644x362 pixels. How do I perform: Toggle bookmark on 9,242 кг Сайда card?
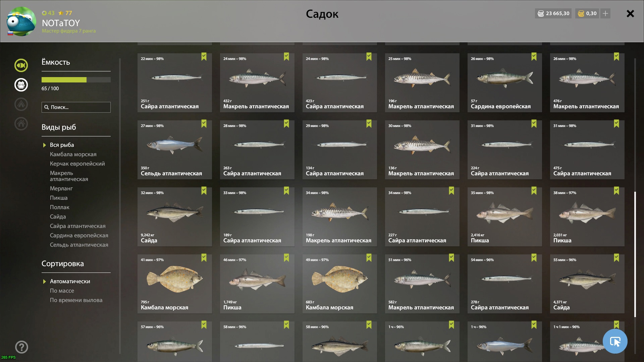point(204,191)
